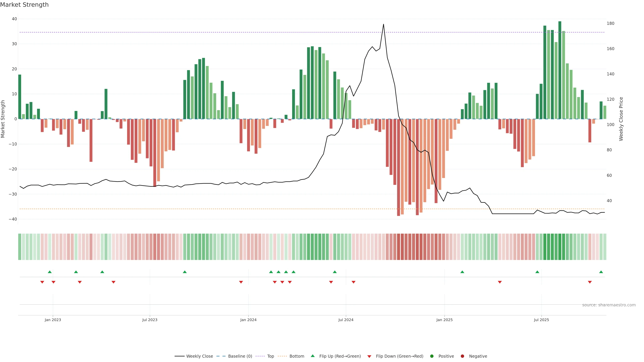Click the Positive green circle legend icon
This screenshot has height=362, width=644.
pos(432,356)
